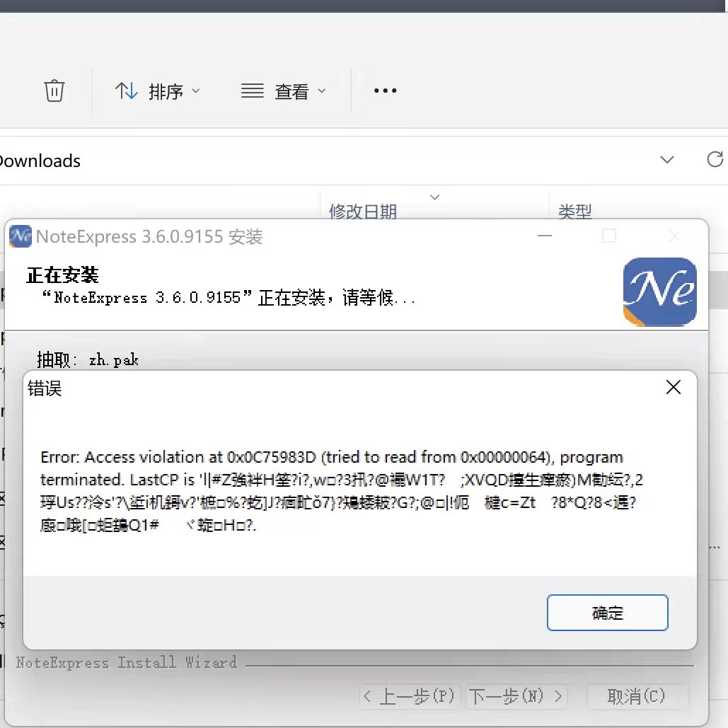Close the NoteExpress installer window

click(674, 236)
